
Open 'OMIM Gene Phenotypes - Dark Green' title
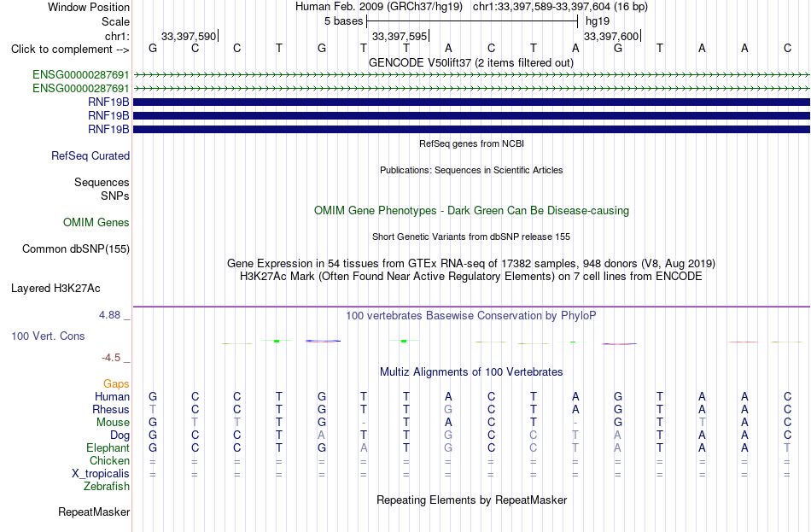(472, 211)
